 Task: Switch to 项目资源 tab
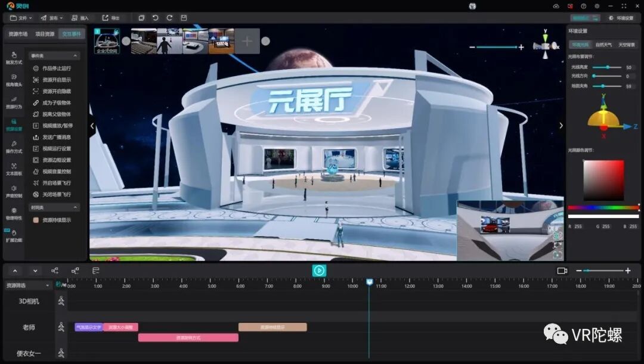(45, 34)
